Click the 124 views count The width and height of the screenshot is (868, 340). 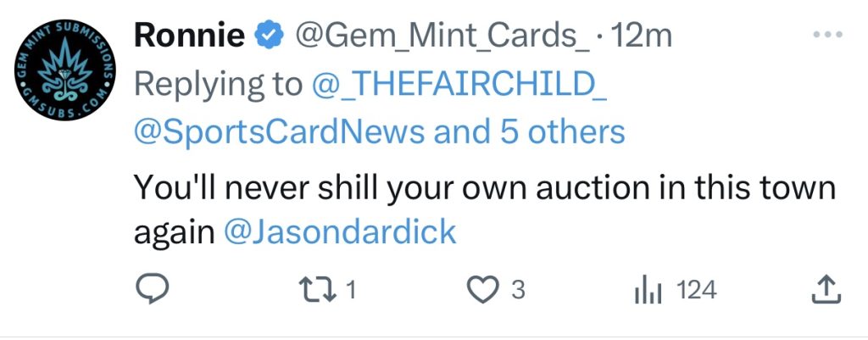point(697,291)
